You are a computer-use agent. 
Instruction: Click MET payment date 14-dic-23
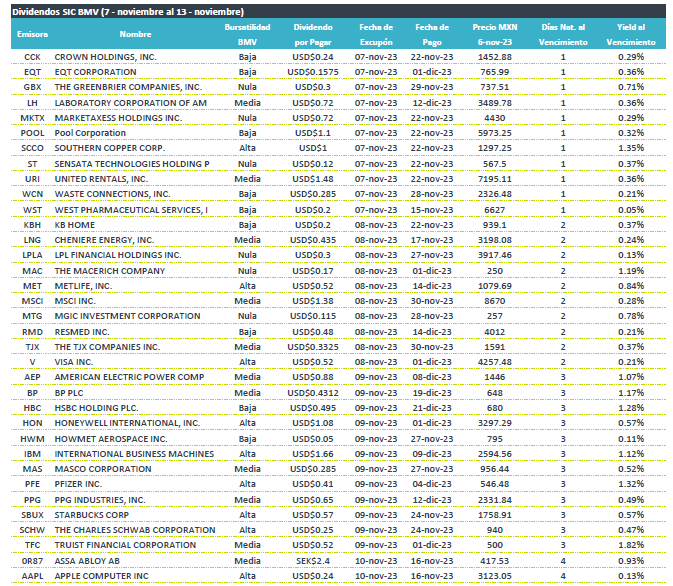pyautogui.click(x=432, y=286)
